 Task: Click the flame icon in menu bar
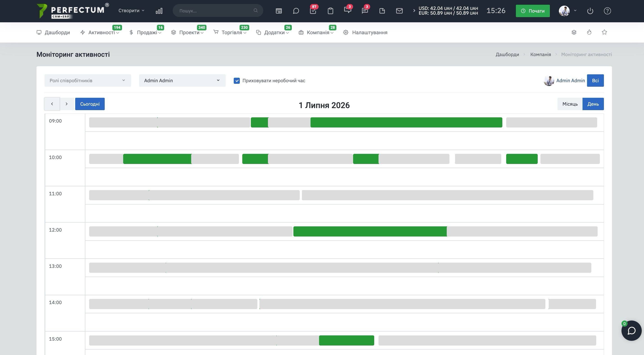589,32
